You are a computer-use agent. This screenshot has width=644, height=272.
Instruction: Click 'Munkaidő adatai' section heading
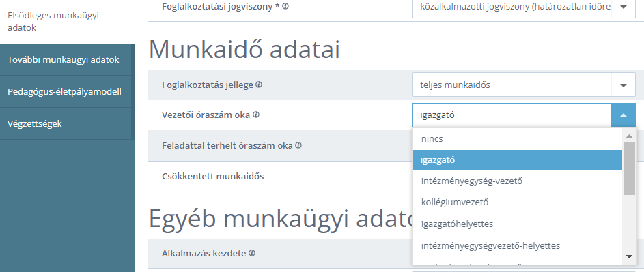point(244,50)
